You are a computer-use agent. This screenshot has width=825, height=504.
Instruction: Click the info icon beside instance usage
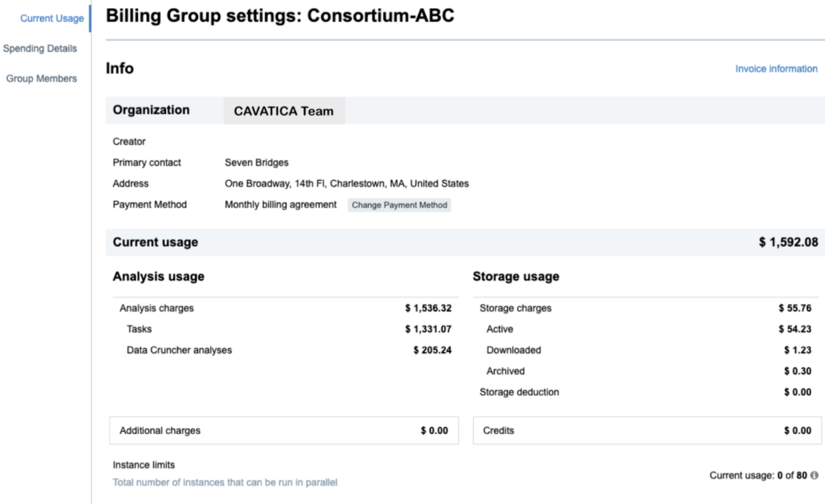coord(814,475)
